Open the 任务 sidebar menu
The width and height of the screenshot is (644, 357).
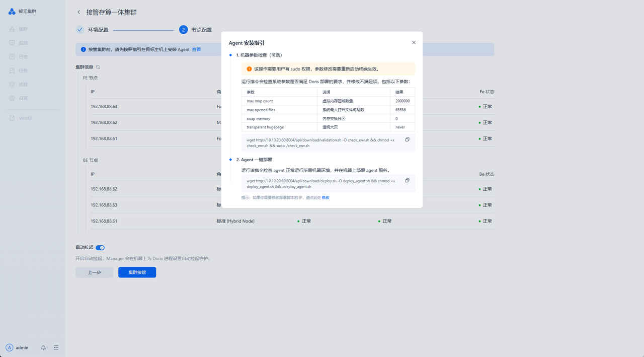coord(23,70)
